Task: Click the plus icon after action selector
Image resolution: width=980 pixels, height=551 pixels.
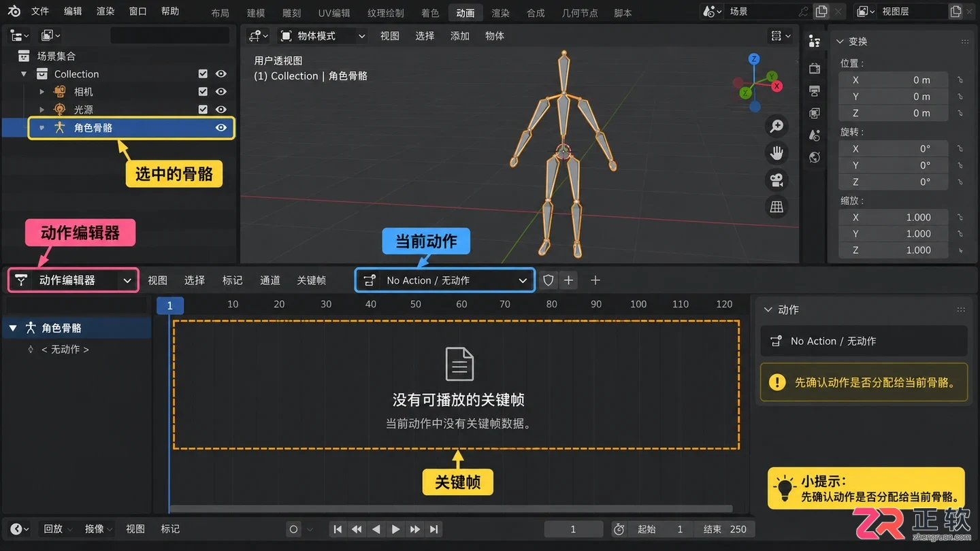Action: pos(595,280)
